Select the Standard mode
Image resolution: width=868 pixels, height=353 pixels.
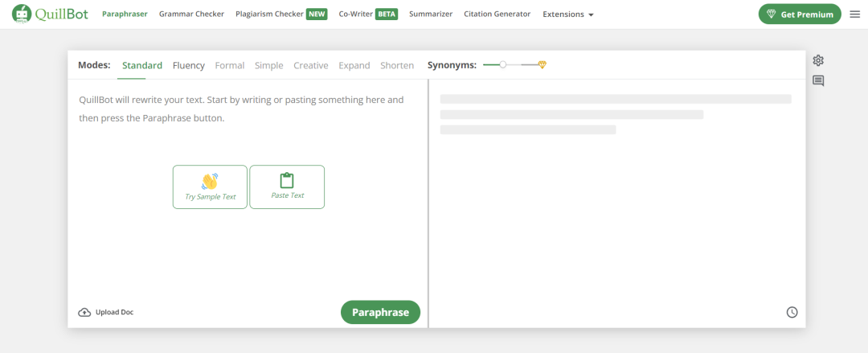click(142, 65)
